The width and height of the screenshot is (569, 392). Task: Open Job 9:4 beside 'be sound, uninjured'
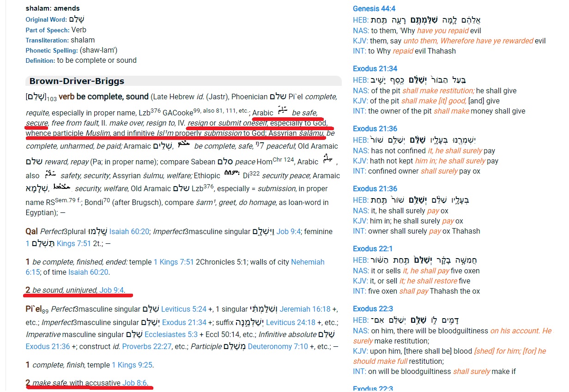pos(112,290)
